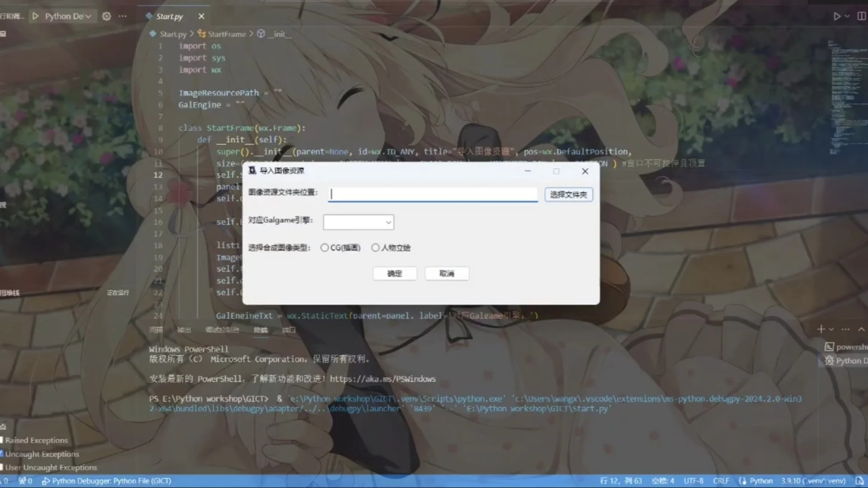
Task: Close the Start.py editor tab
Action: (201, 16)
